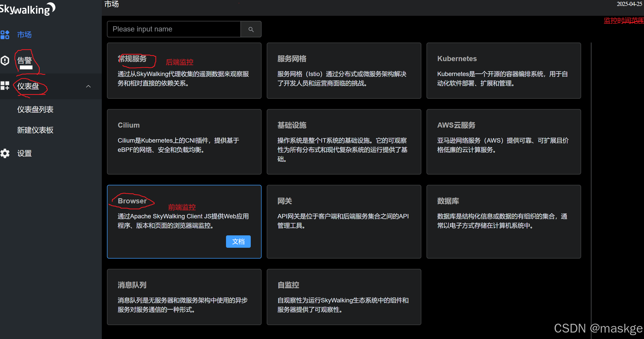Viewport: 644px width, 339px height.
Task: Open the Kubernetes card
Action: 503,71
